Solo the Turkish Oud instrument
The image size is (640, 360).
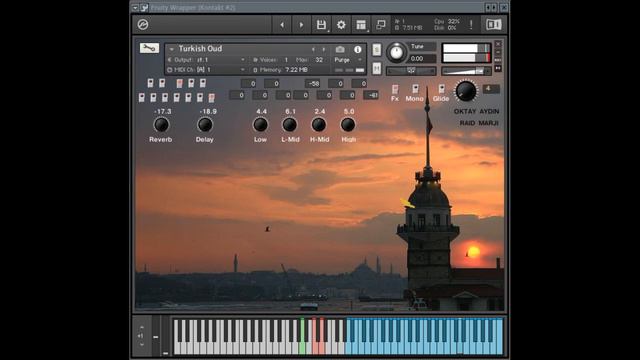click(x=376, y=50)
